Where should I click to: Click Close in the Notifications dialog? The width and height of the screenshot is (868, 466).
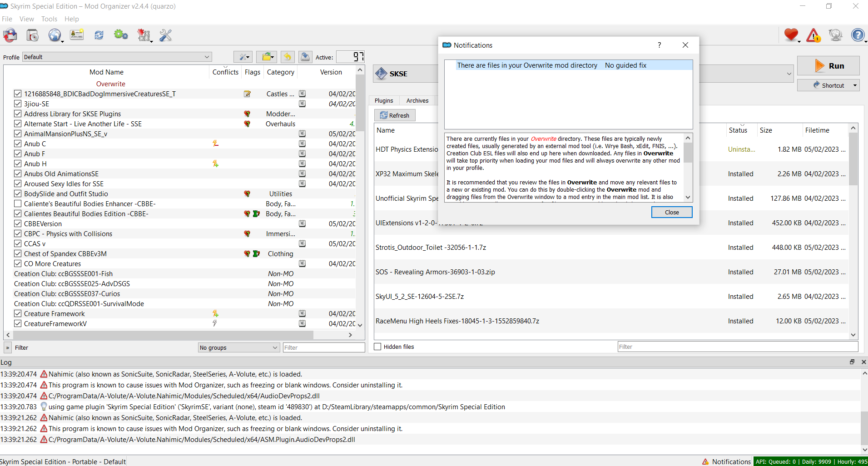pos(672,212)
